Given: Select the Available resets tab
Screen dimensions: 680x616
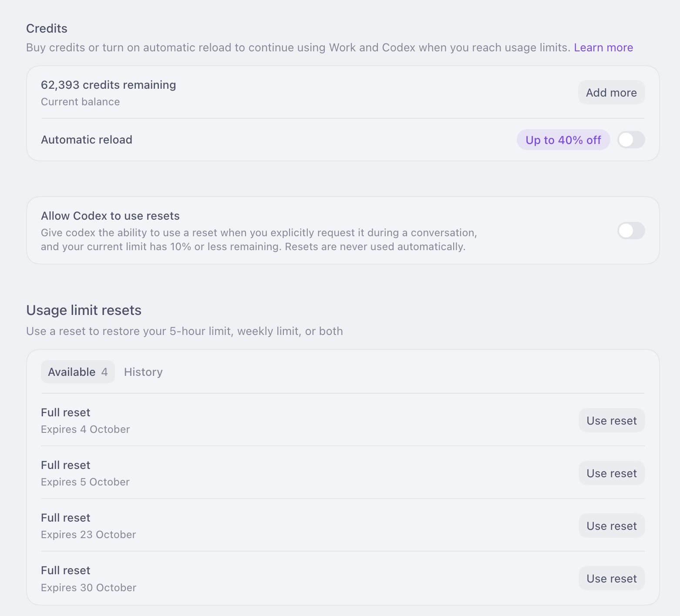Looking at the screenshot, I should (78, 372).
